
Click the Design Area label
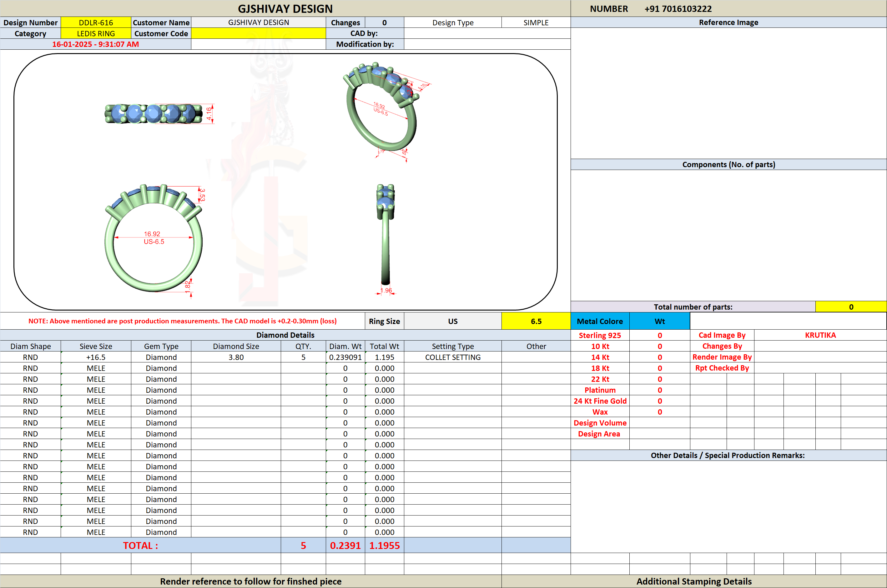pyautogui.click(x=600, y=434)
